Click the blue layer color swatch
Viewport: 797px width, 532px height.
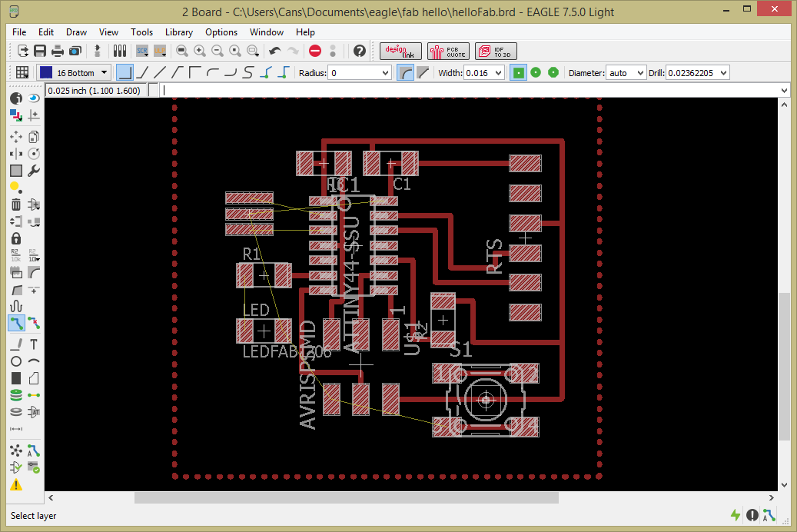45,72
